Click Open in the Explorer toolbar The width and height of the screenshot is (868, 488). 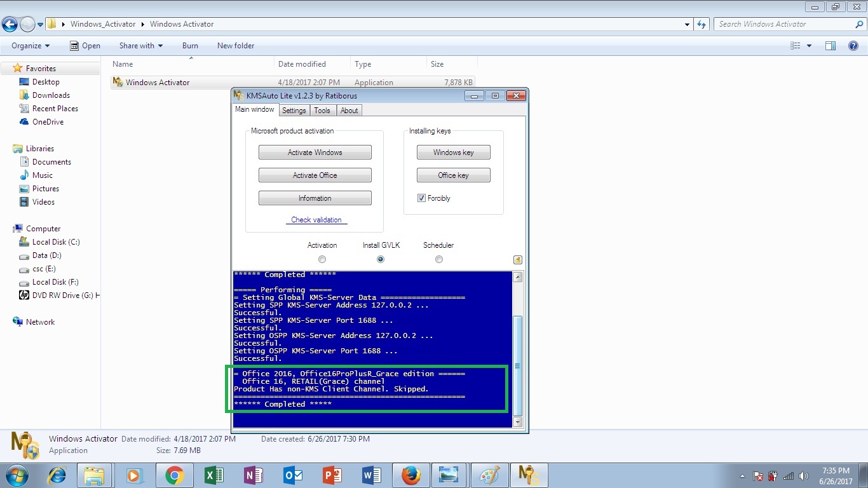(x=85, y=46)
